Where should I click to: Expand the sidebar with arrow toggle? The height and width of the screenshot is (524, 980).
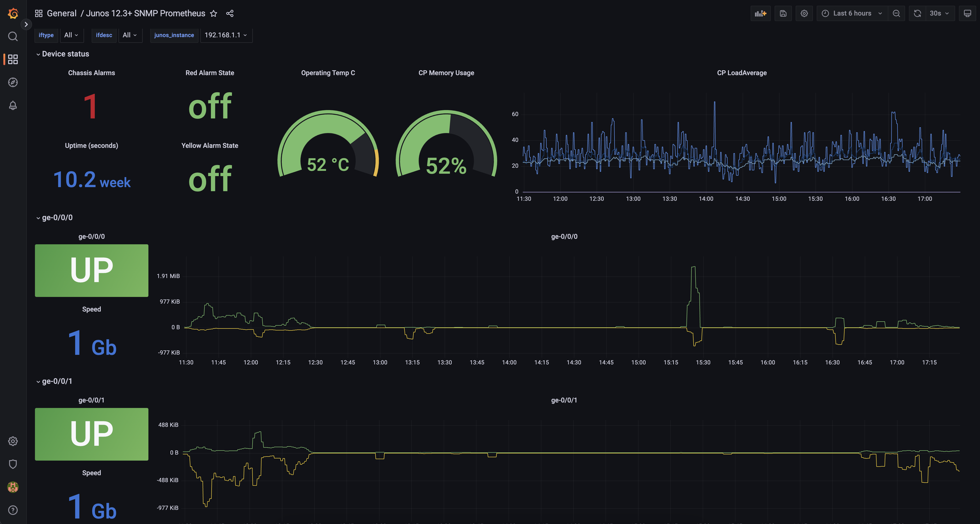(x=26, y=24)
